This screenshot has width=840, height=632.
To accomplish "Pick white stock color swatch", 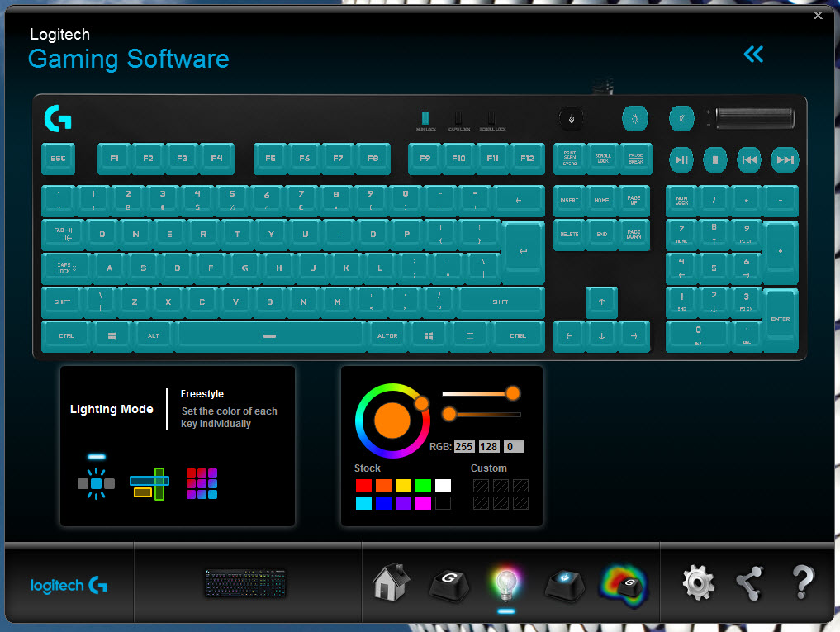I will [443, 486].
